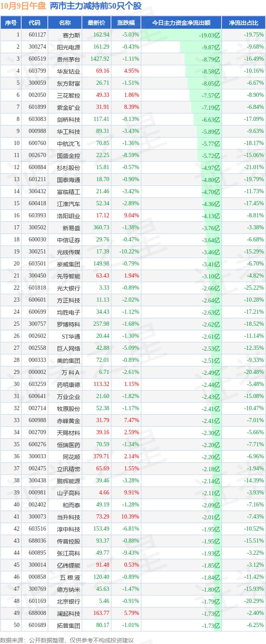The width and height of the screenshot is (266, 644).
Task: Click 山子高科 change 9.91%
Action: tap(132, 493)
